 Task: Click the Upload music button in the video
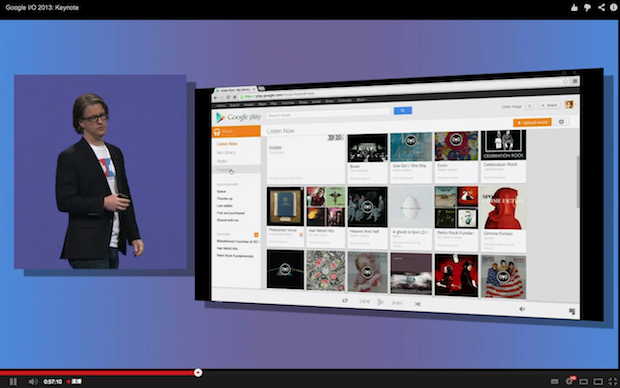pos(532,123)
